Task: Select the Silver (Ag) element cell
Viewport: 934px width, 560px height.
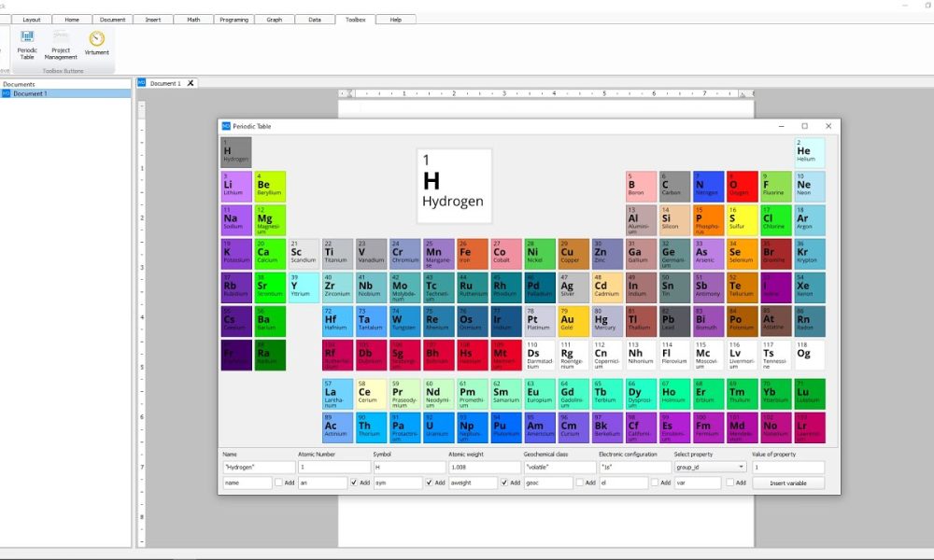Action: click(573, 287)
